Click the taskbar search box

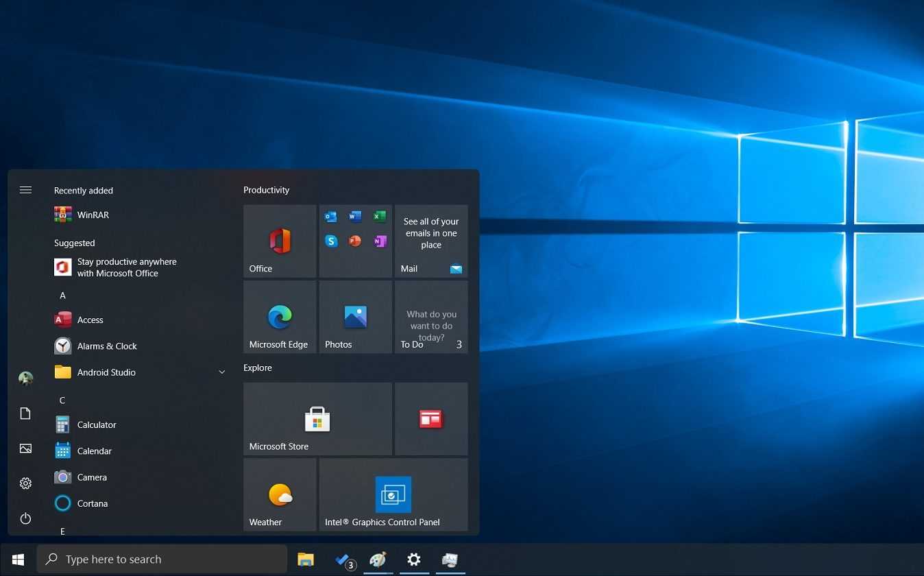coord(162,560)
